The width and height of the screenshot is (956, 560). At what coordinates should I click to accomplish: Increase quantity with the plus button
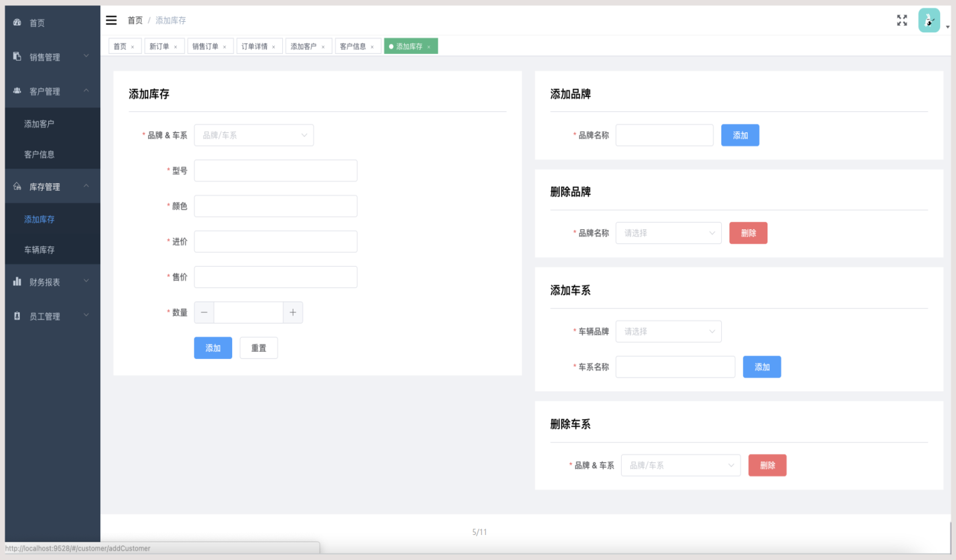pyautogui.click(x=293, y=312)
